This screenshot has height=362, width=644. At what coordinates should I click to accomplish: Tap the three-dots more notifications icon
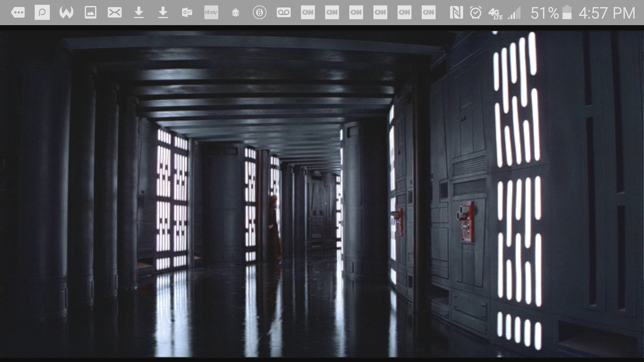click(x=18, y=12)
